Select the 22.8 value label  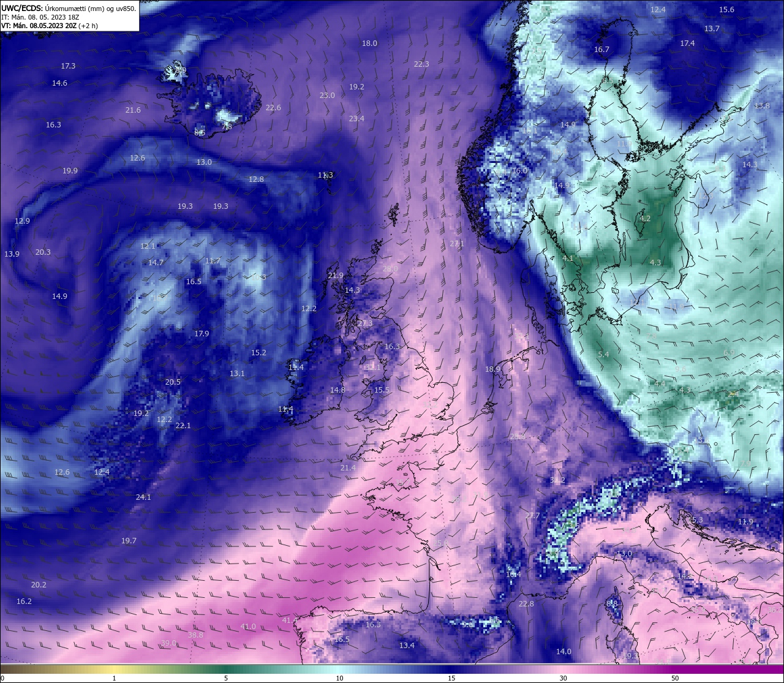[526, 604]
